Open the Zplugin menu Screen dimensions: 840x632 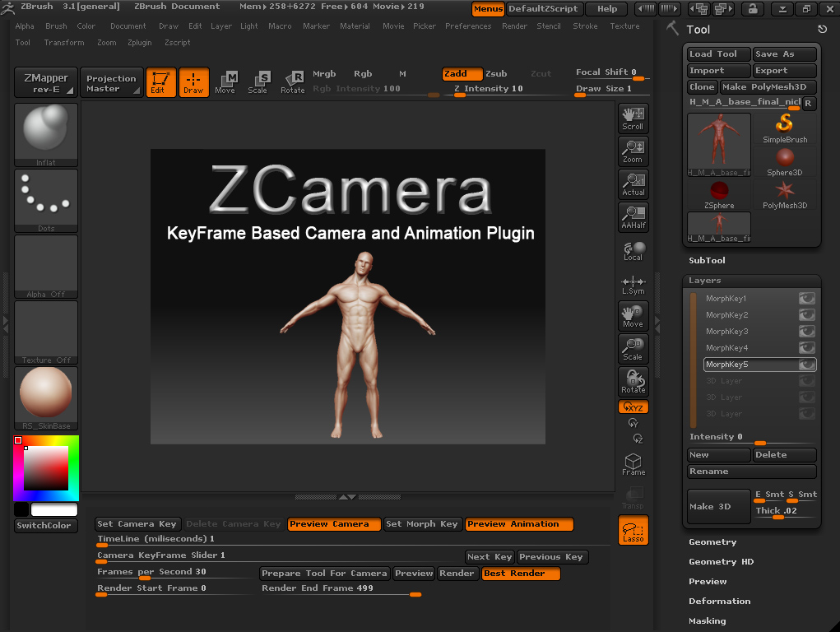[139, 42]
